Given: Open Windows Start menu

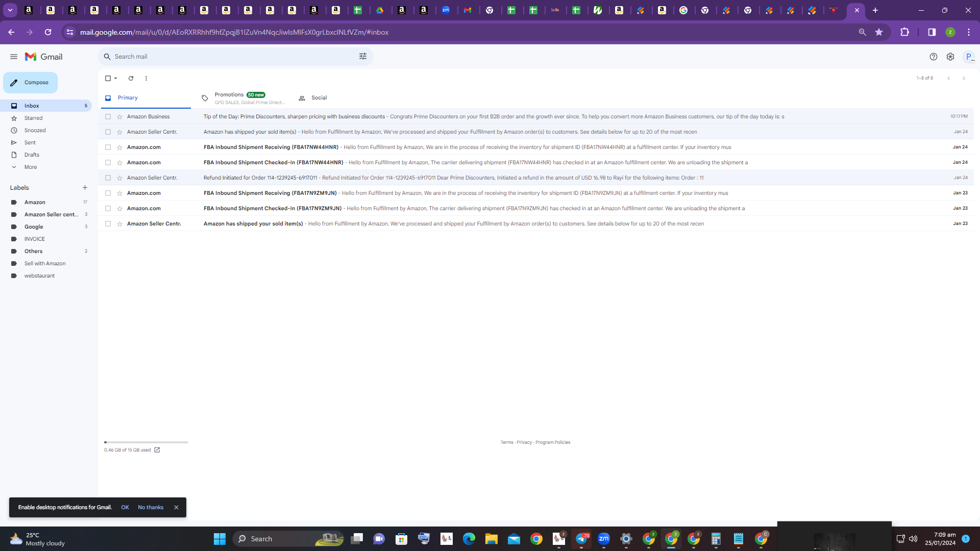Looking at the screenshot, I should coord(219,539).
